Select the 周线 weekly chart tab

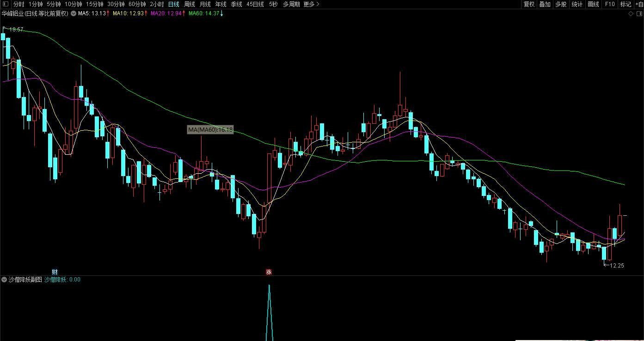point(190,4)
